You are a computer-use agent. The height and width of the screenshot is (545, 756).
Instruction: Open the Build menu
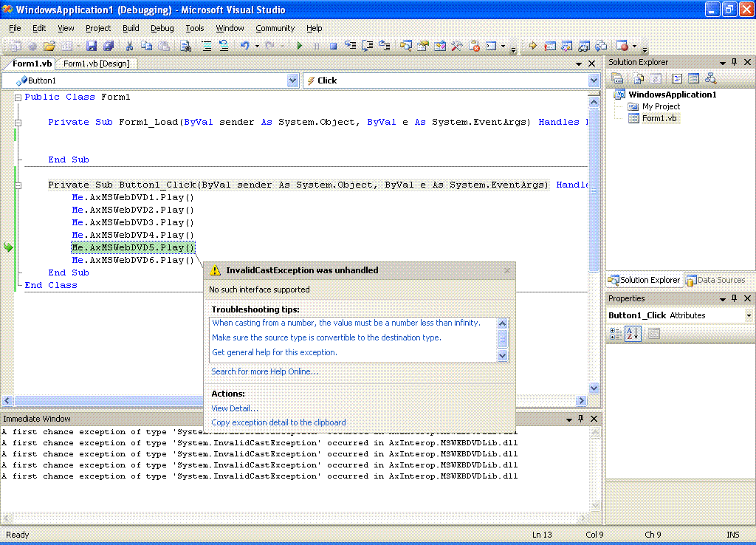131,28
